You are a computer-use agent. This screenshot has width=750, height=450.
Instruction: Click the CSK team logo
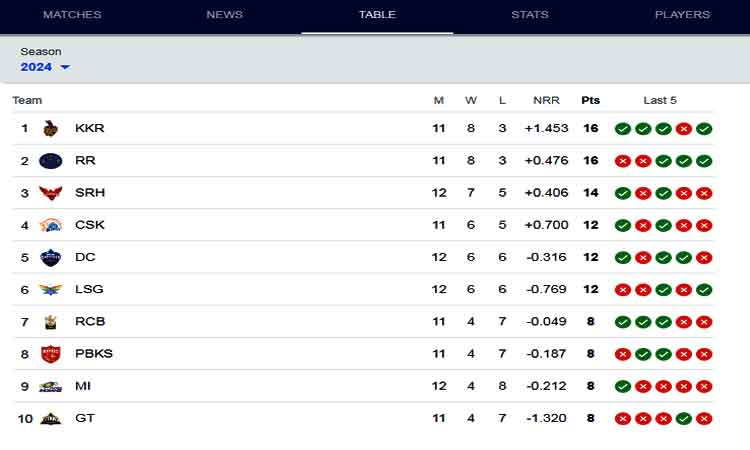(51, 225)
